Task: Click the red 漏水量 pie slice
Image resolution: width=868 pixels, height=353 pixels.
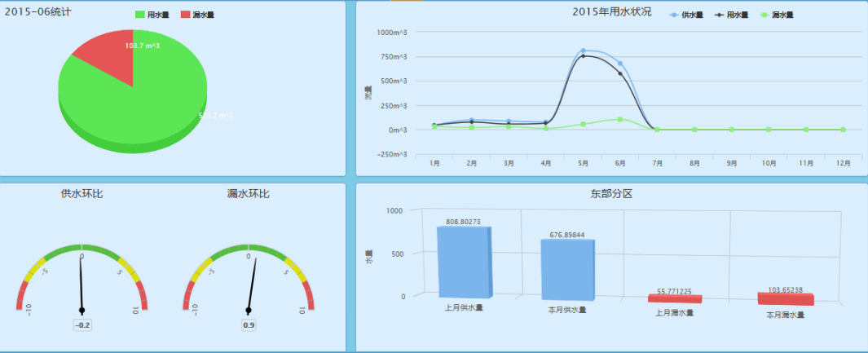Action: click(x=108, y=56)
